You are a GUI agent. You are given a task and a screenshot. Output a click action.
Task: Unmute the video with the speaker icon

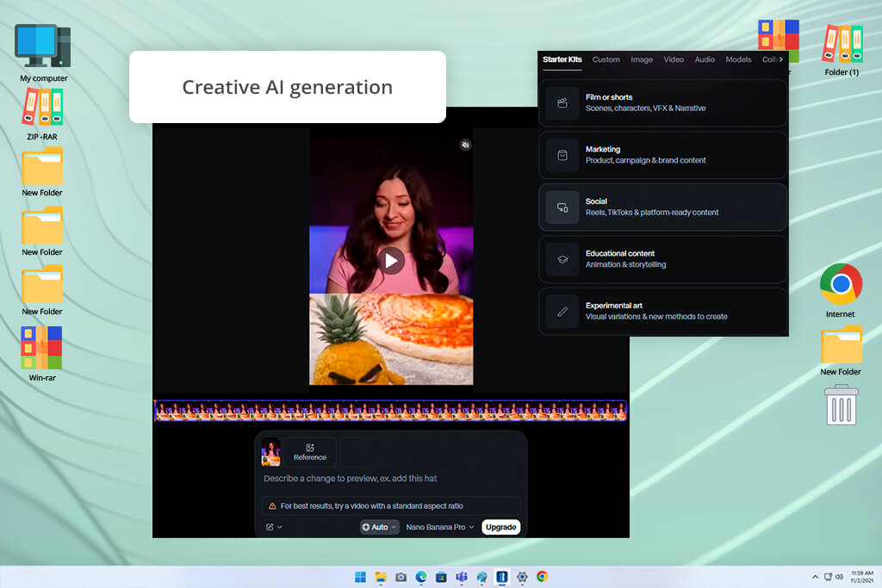tap(465, 145)
